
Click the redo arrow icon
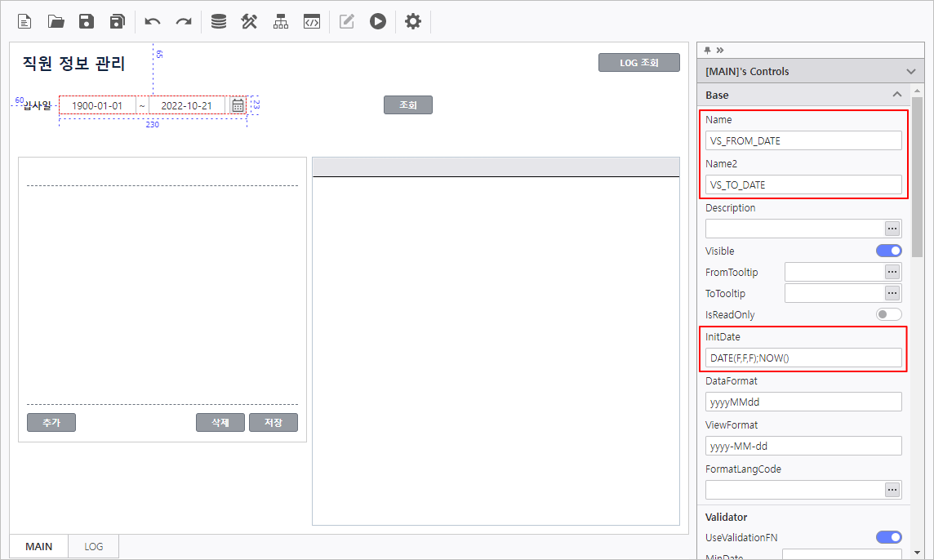[184, 21]
